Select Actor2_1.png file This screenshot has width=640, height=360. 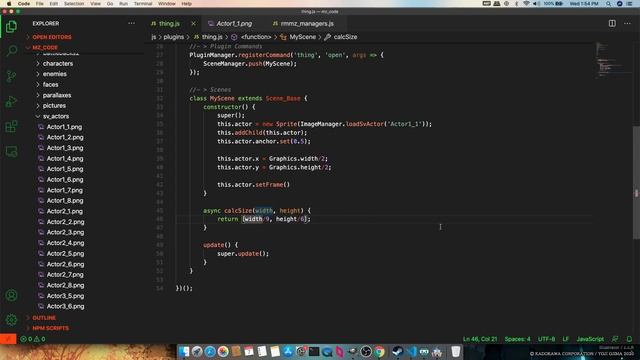64,211
